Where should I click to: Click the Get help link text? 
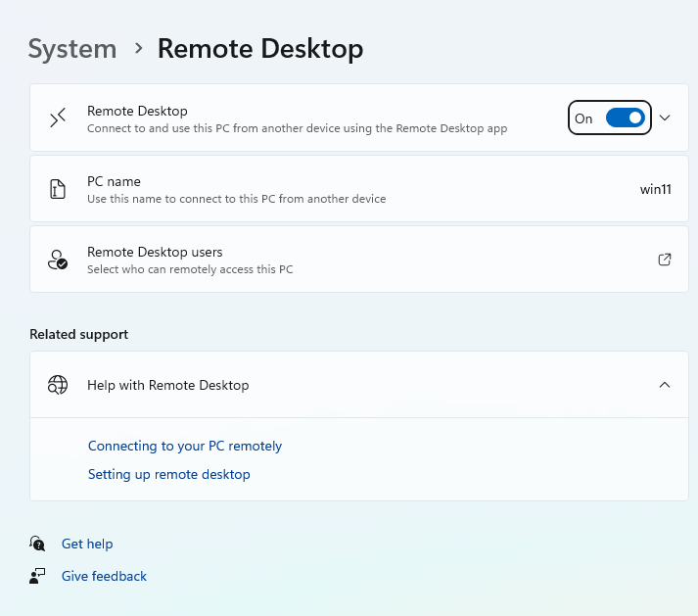coord(87,544)
